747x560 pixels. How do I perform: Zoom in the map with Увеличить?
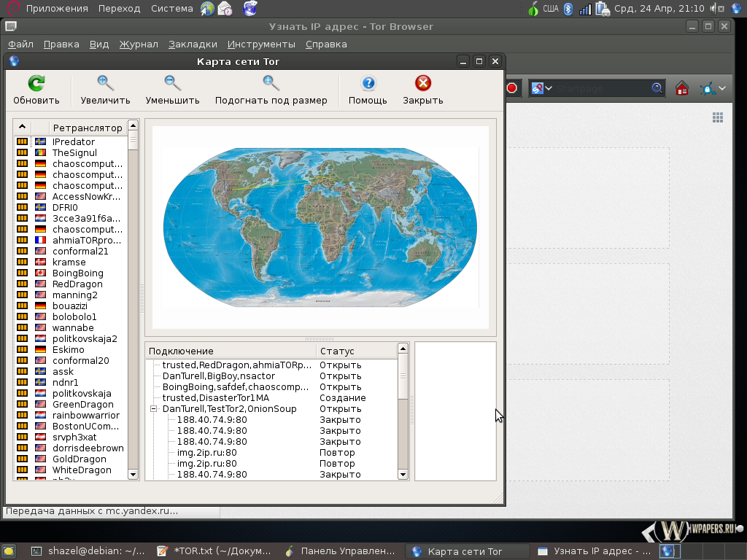click(x=105, y=83)
